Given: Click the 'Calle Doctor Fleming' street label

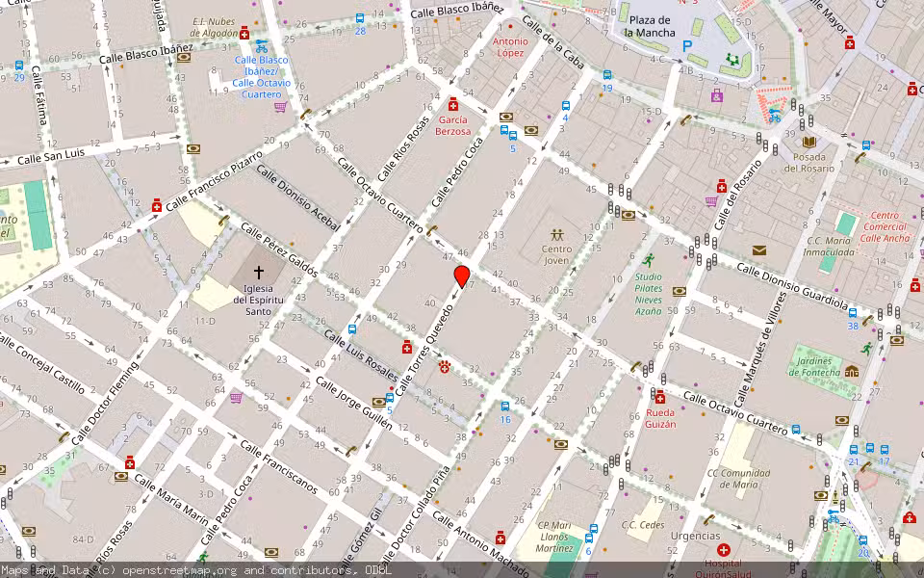Looking at the screenshot, I should point(106,403).
